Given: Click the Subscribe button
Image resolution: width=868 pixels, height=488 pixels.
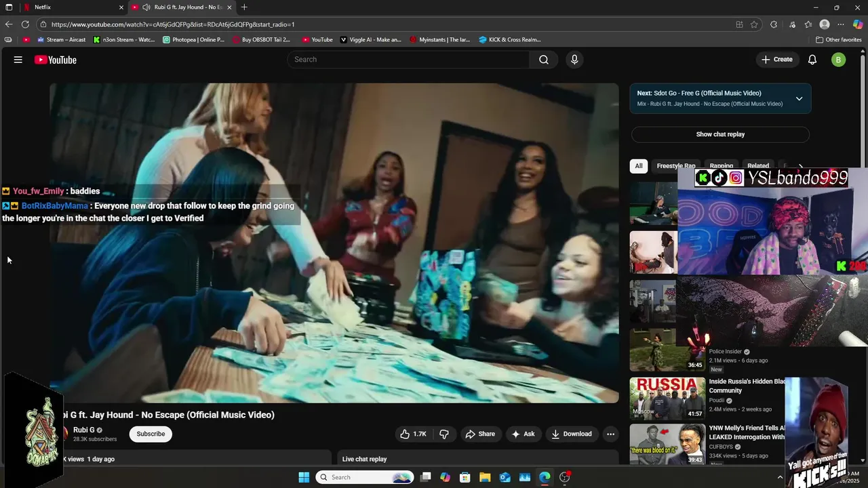Looking at the screenshot, I should click(151, 434).
